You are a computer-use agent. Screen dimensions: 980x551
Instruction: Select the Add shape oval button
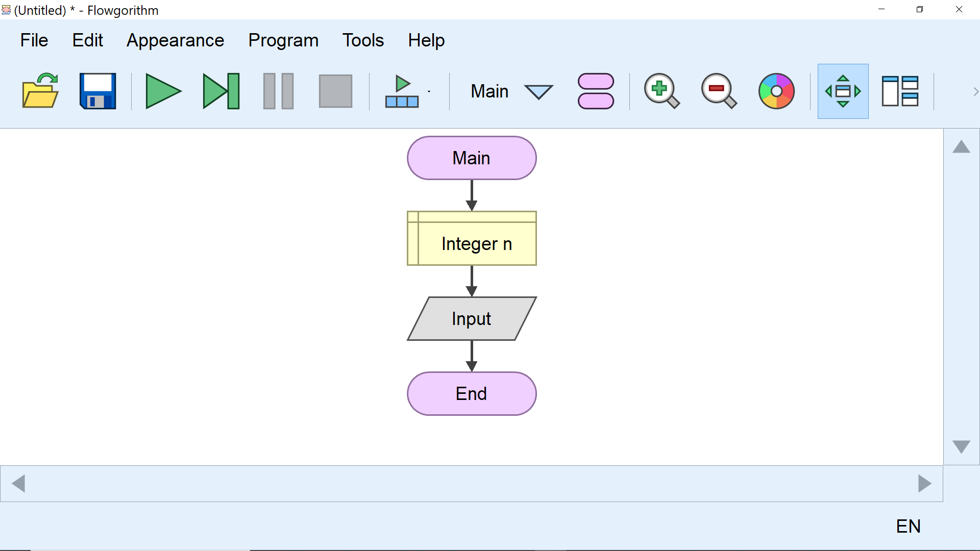596,91
